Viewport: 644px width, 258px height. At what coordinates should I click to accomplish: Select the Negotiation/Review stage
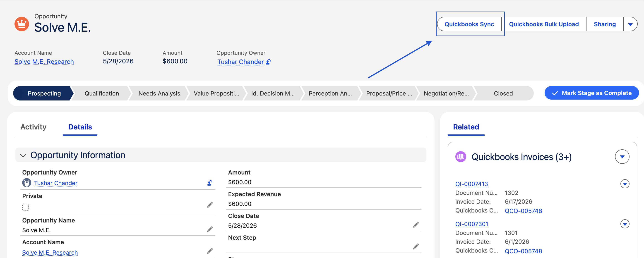point(446,93)
